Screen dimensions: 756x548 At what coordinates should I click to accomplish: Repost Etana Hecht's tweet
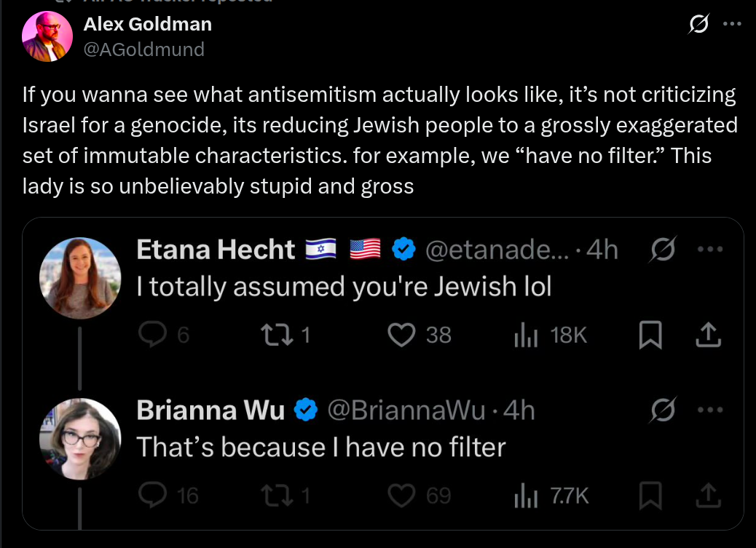tap(274, 335)
